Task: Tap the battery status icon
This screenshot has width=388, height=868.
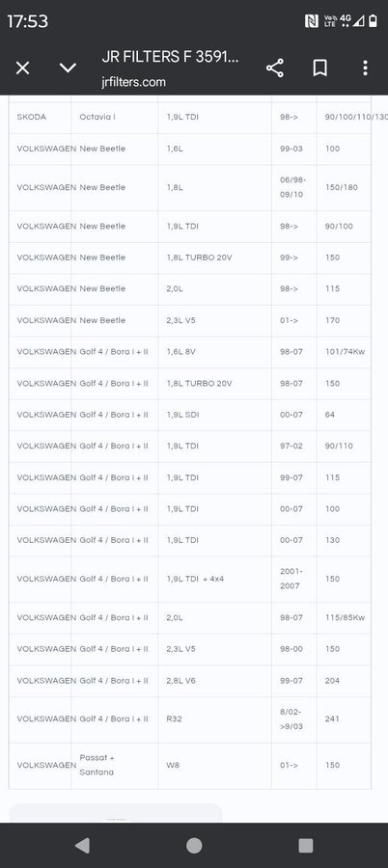Action: [x=373, y=21]
